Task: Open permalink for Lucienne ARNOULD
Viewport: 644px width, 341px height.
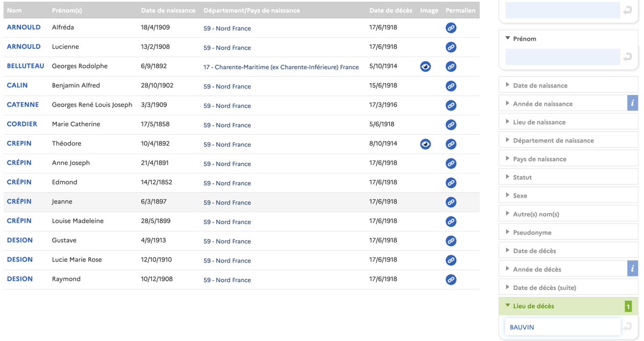Action: 451,47
